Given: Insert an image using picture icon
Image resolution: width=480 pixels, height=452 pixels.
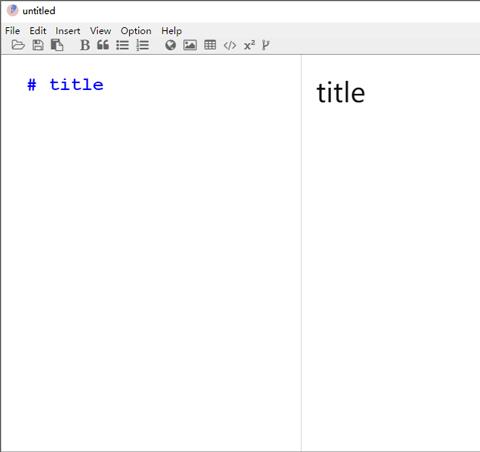Looking at the screenshot, I should tap(190, 45).
